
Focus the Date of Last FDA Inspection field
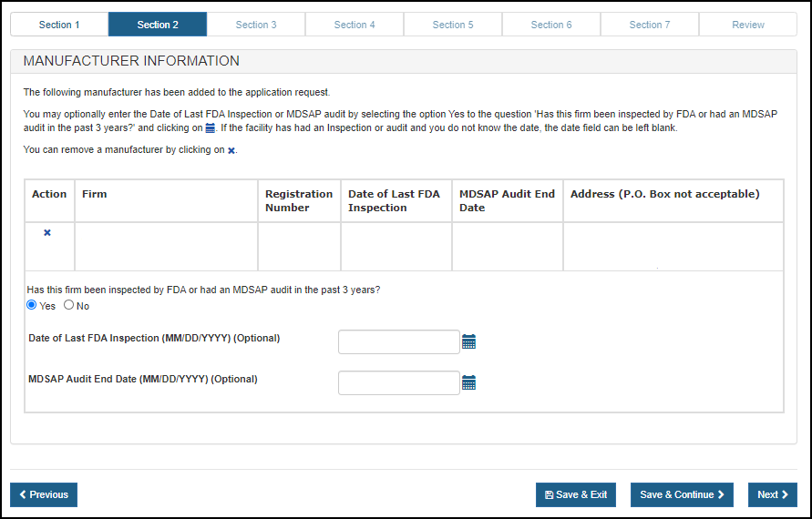pyautogui.click(x=398, y=342)
